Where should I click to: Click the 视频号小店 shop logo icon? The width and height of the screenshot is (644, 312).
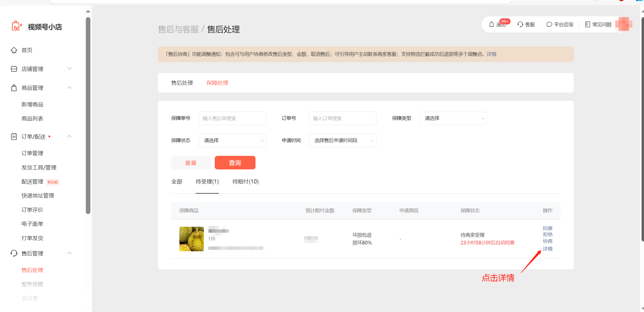[17, 26]
